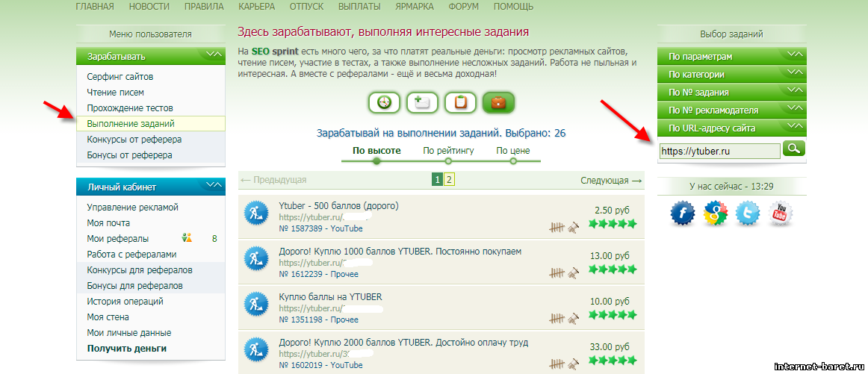Select the tasks briefcase icon button
Viewport: 868px width, 374px height.
[499, 102]
